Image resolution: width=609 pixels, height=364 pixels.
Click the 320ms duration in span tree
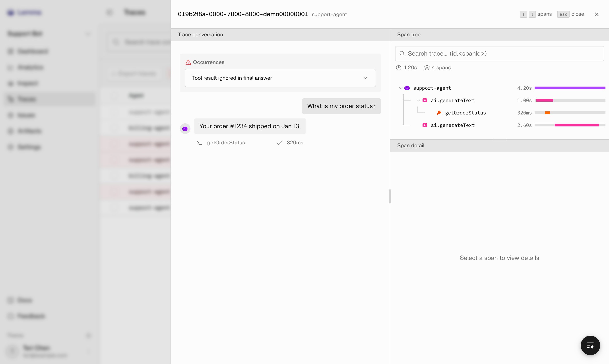(524, 113)
